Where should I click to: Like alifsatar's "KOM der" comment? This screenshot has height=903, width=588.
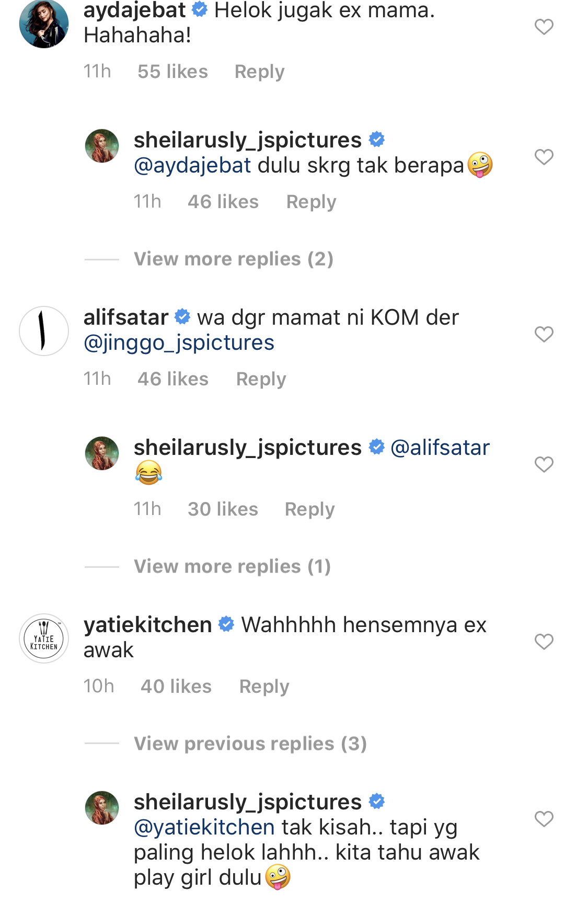point(544,334)
